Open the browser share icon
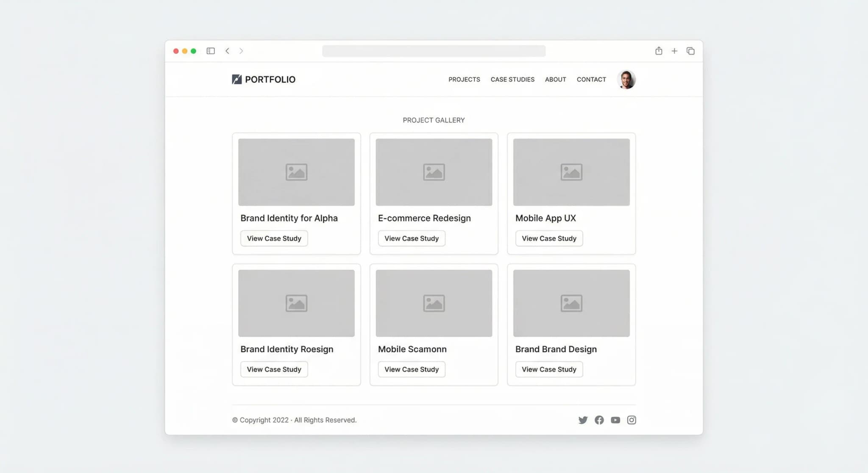The height and width of the screenshot is (473, 868). [659, 51]
